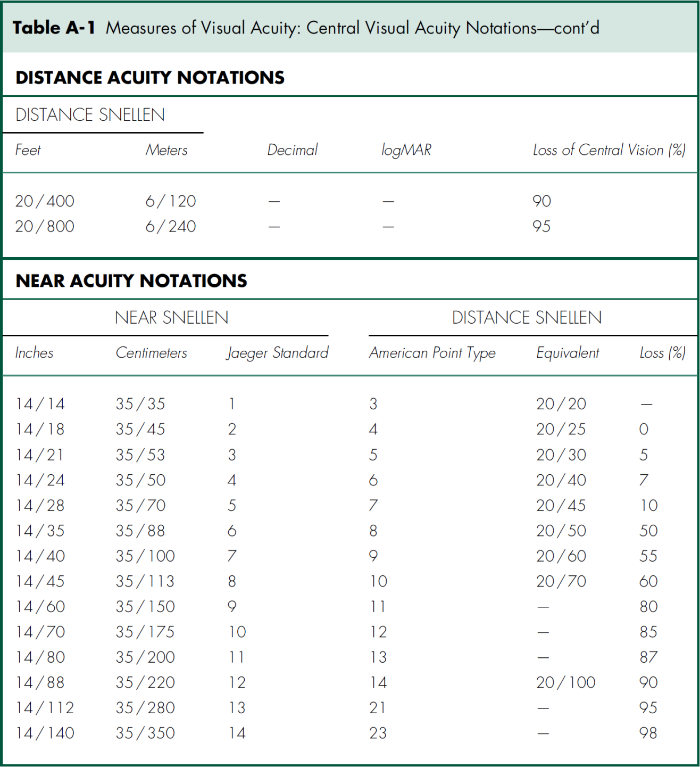
Task: Click the Near Acuity Notations heading
Action: coord(131,281)
